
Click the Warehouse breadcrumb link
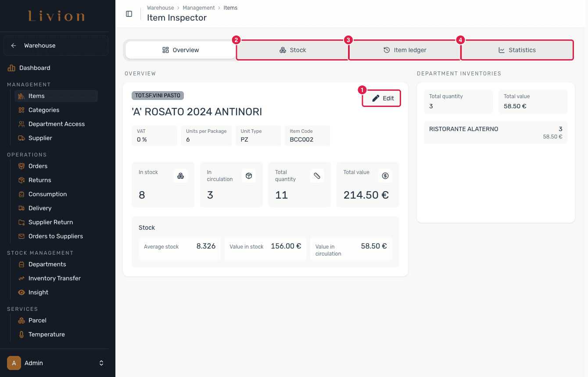click(x=160, y=8)
